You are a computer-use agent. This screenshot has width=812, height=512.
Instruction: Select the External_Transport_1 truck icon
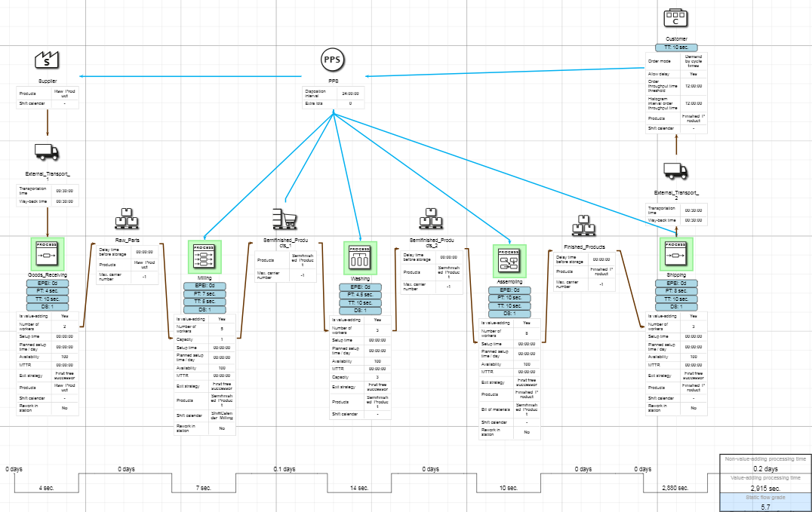coord(47,152)
